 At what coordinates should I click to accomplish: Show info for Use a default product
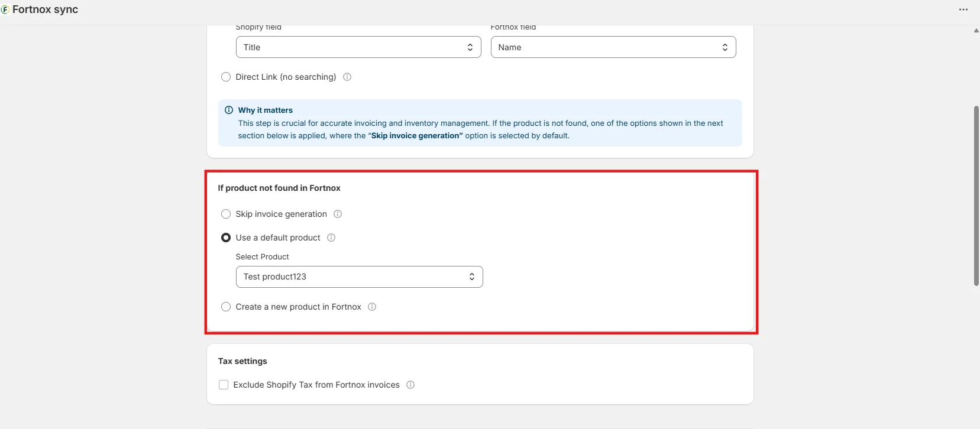coord(331,238)
